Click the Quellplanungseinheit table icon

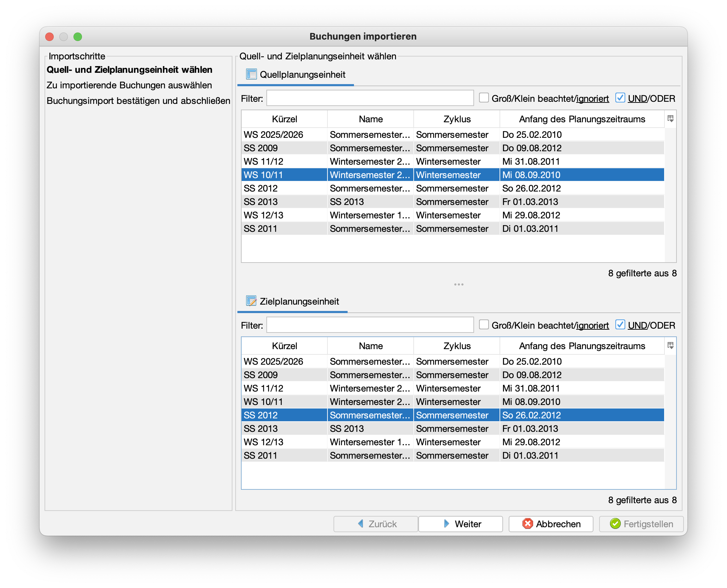tap(251, 74)
